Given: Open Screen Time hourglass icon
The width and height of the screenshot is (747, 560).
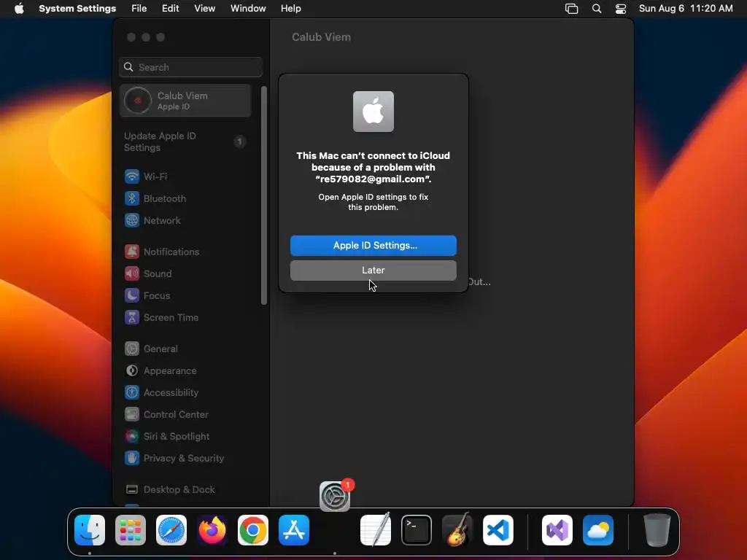Looking at the screenshot, I should coord(132,317).
